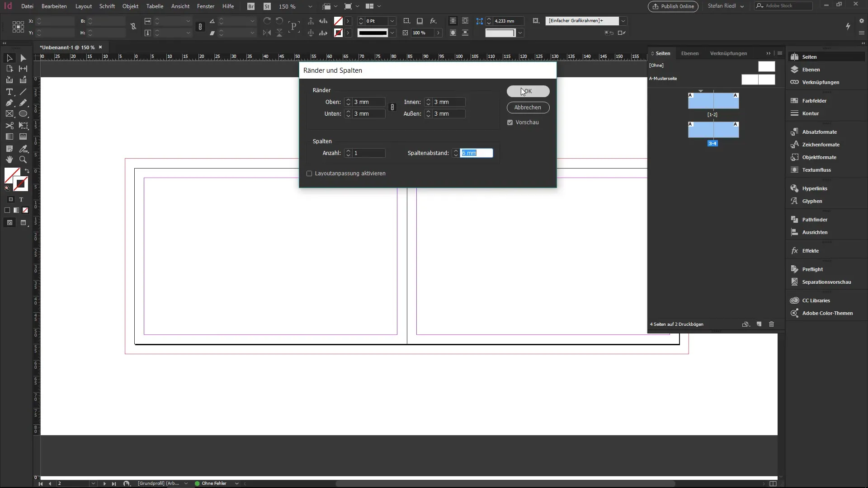868x488 pixels.
Task: Select the Gap tool
Action: click(x=23, y=69)
